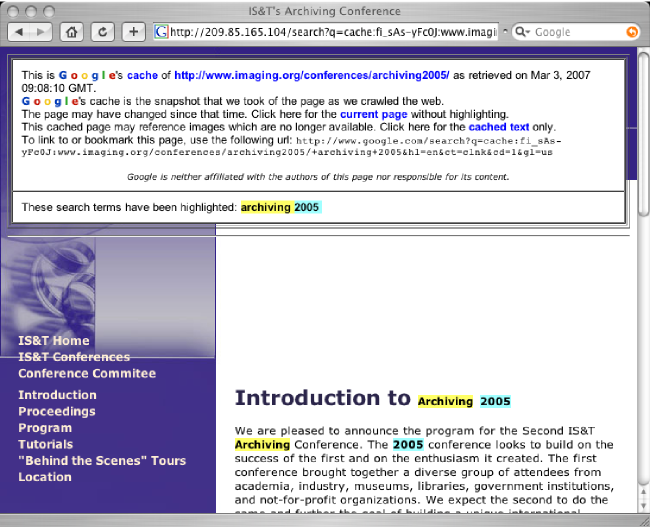Click the scrollbar up arrow near the bottom
This screenshot has width=650, height=528.
click(x=643, y=493)
